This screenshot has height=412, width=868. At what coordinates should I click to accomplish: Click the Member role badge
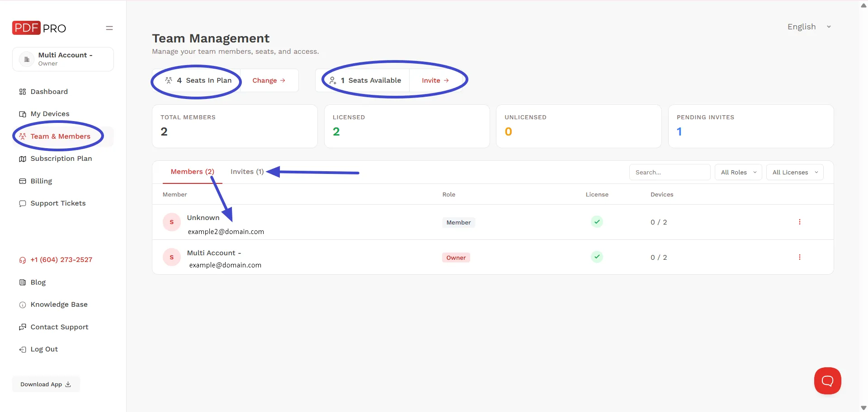(x=458, y=222)
